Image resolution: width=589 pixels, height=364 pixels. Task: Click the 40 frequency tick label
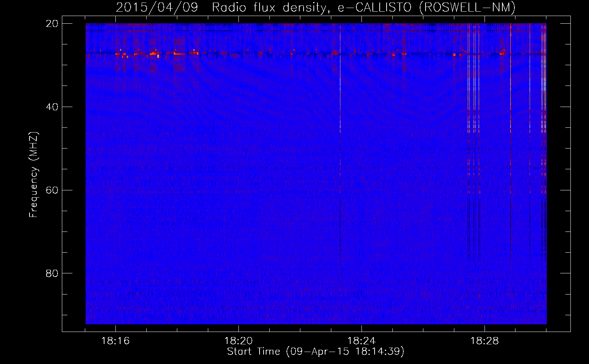(52, 107)
